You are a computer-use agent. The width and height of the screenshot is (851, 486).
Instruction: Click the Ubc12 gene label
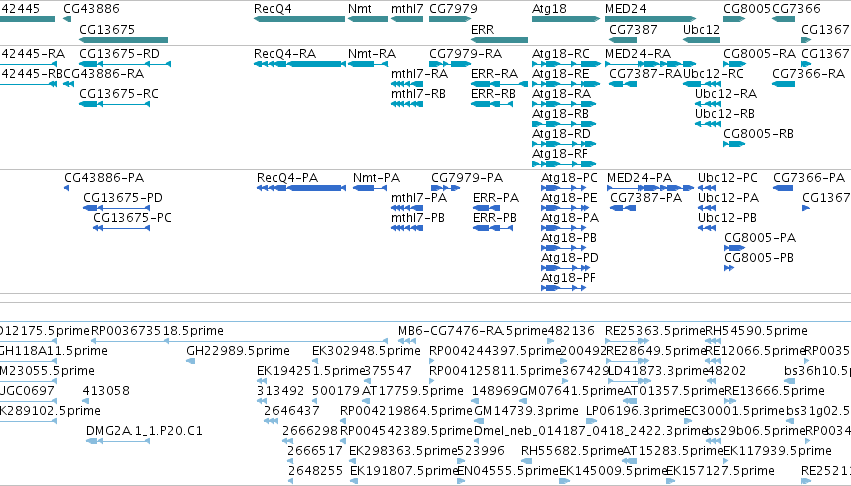click(x=701, y=29)
